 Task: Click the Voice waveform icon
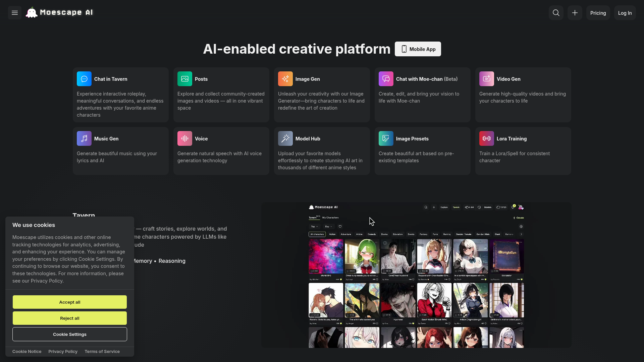point(185,138)
